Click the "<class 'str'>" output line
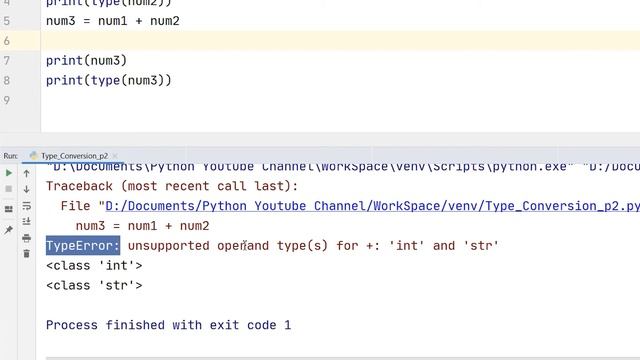Screen dimensions: 640x360 [94, 285]
